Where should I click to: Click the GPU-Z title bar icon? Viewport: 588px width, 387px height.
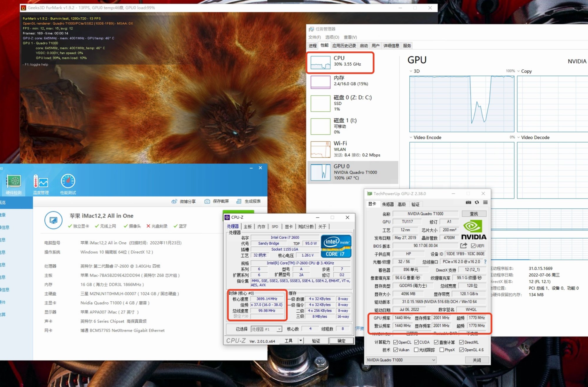pos(370,194)
